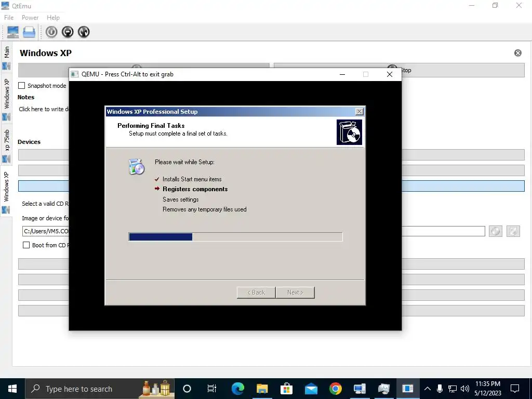Click the active QEMU window taskbar icon
The height and width of the screenshot is (399, 532).
tap(408, 389)
